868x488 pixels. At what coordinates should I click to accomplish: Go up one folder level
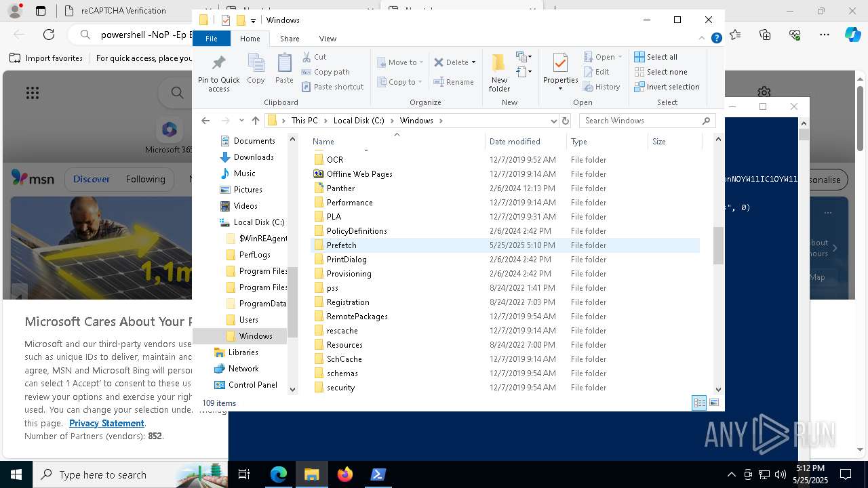pos(255,121)
